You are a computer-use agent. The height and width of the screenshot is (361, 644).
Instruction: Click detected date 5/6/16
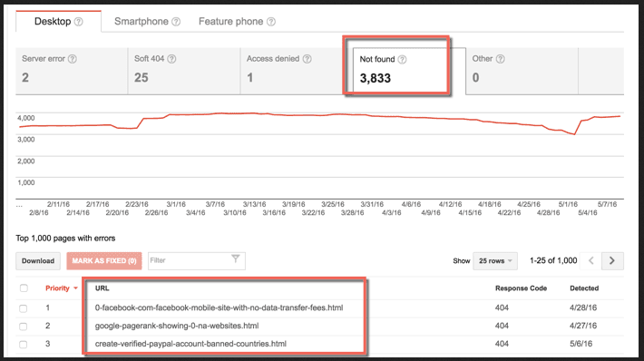581,344
